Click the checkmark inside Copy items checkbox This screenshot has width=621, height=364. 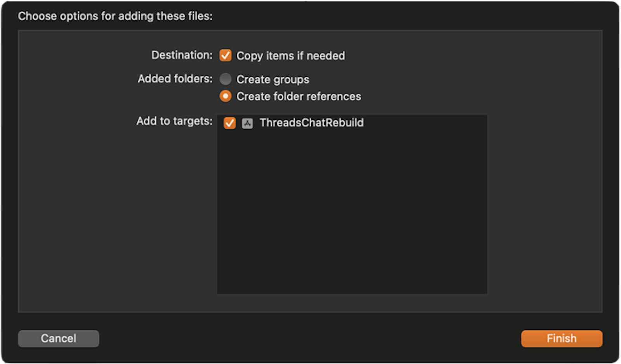(226, 55)
